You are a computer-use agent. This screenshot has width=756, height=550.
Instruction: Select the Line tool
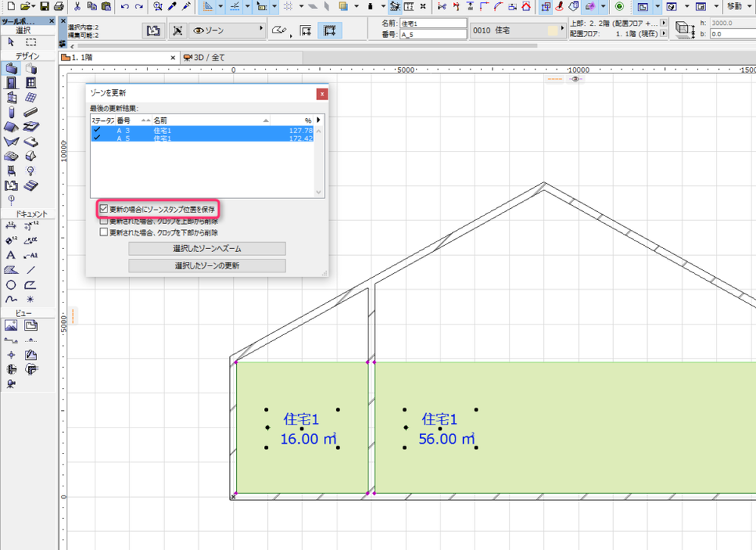pos(31,270)
